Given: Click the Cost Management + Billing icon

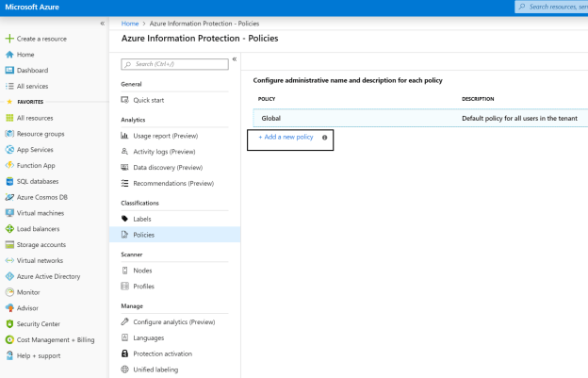Looking at the screenshot, I should pos(9,339).
